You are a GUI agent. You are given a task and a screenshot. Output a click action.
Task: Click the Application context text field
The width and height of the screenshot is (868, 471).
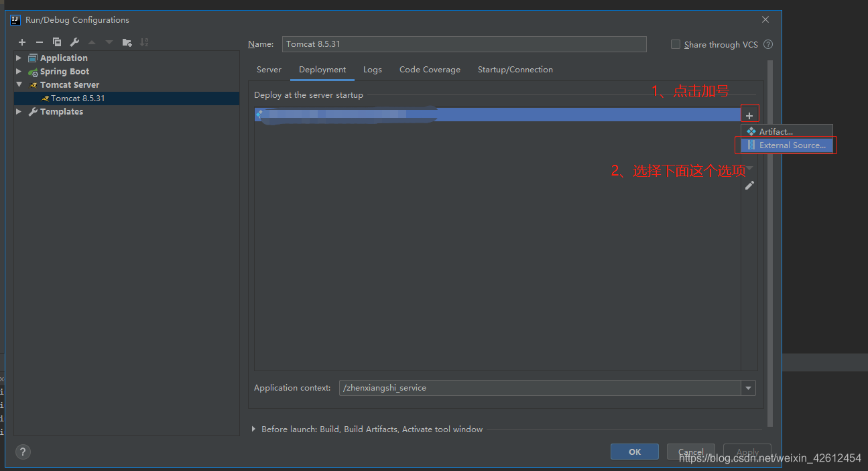540,388
